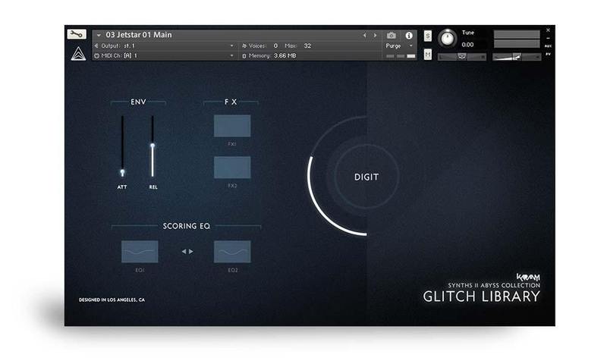Open snapshot view with camera icon
Screen dimensions: 607x364
(x=392, y=35)
